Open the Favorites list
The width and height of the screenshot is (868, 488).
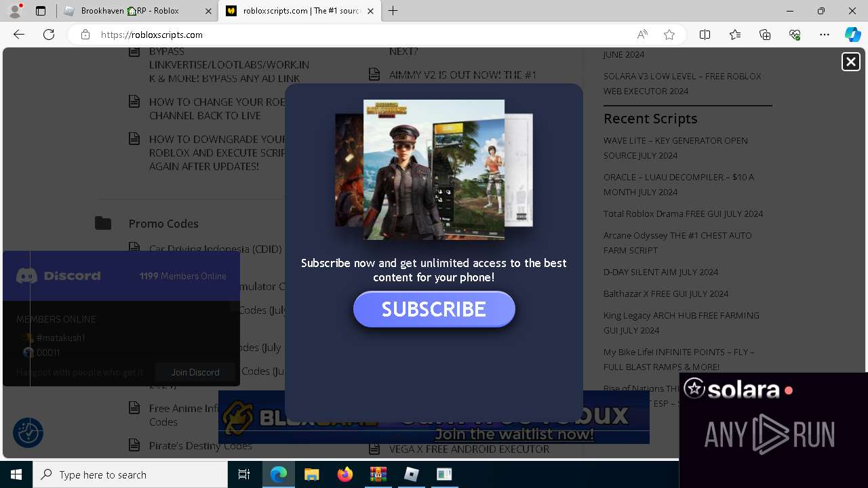(735, 35)
